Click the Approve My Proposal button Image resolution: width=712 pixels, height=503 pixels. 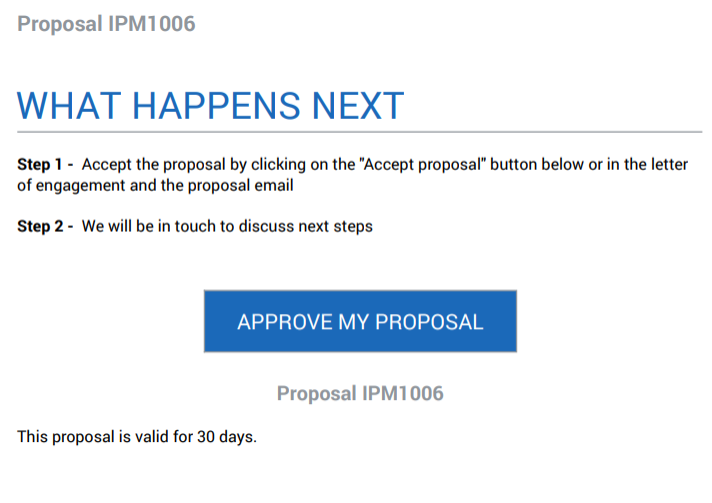pos(360,322)
